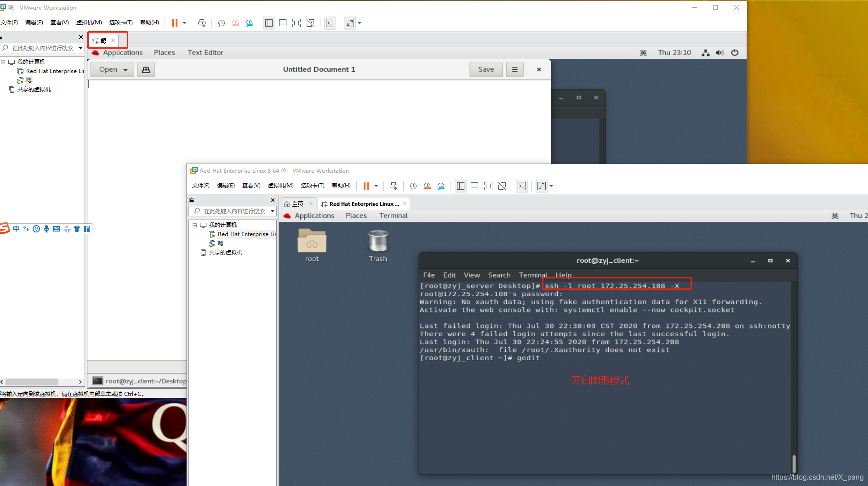Open Thu 23:10 clock calendar

(x=674, y=52)
